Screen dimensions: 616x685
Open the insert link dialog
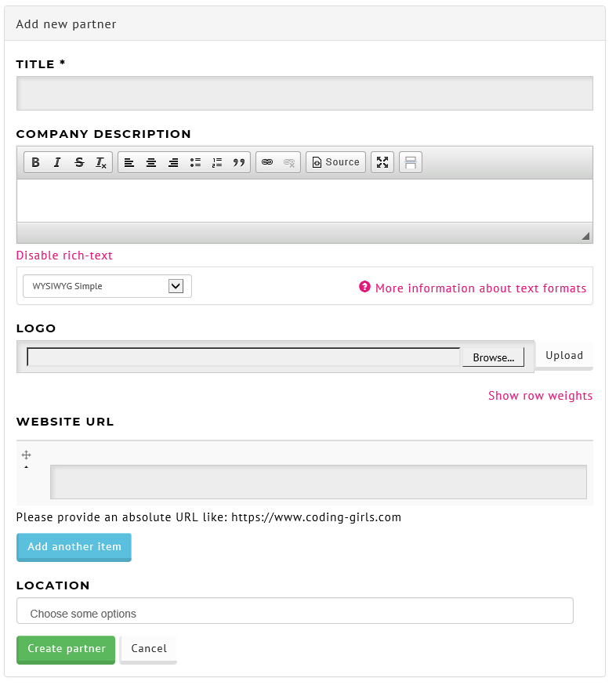[267, 162]
